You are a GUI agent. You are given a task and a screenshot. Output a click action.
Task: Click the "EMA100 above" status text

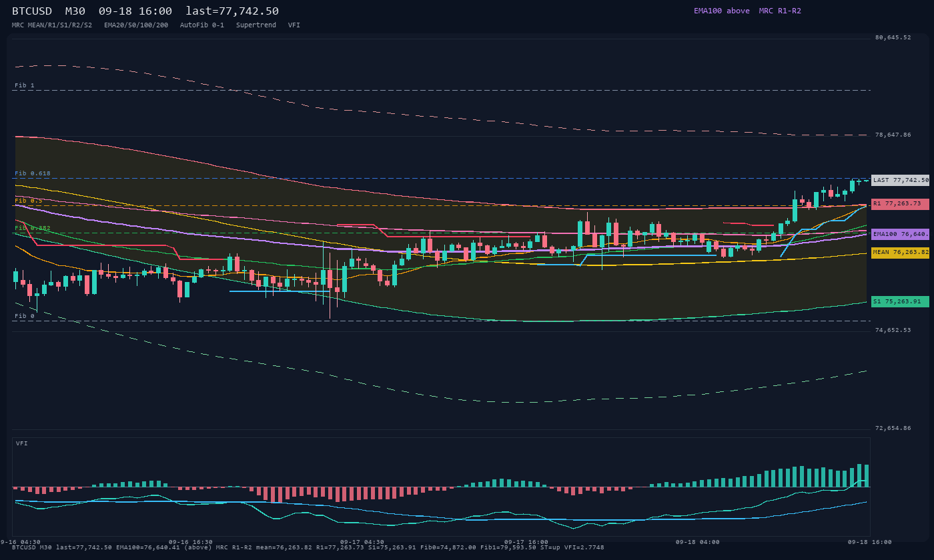tap(722, 11)
